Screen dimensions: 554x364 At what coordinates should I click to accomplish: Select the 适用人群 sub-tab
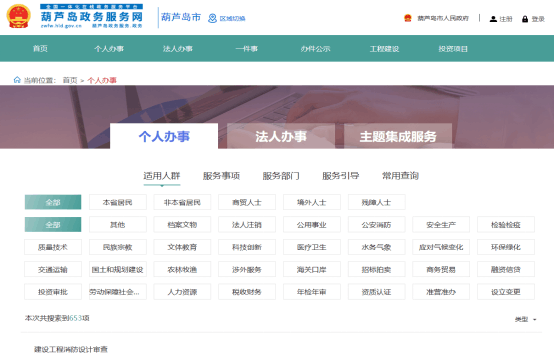click(162, 176)
